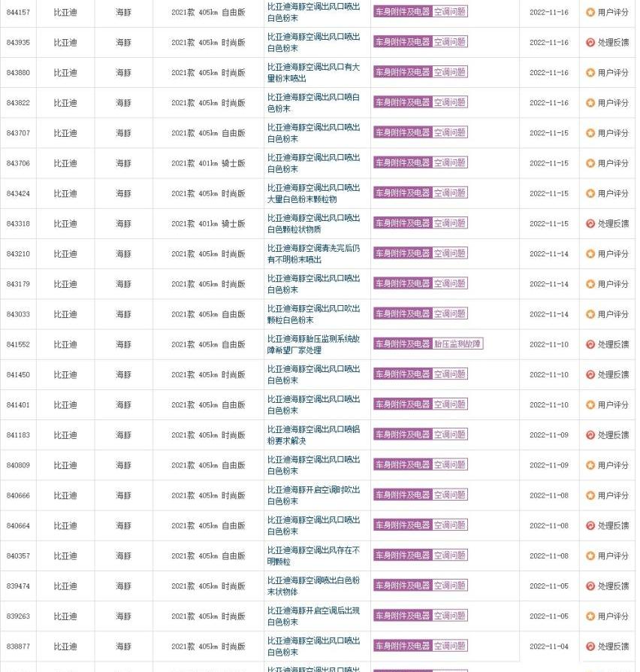Click the rating icon in row 843210

click(x=590, y=254)
